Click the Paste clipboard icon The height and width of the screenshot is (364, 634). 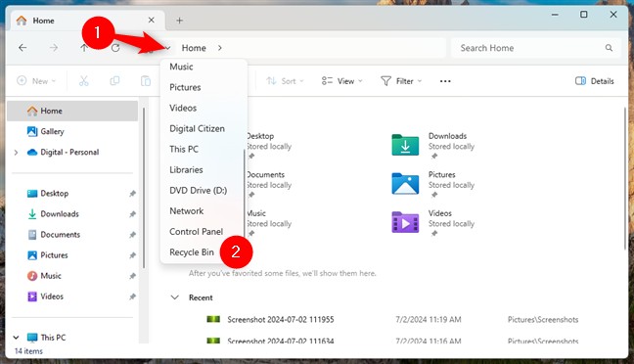coord(146,81)
